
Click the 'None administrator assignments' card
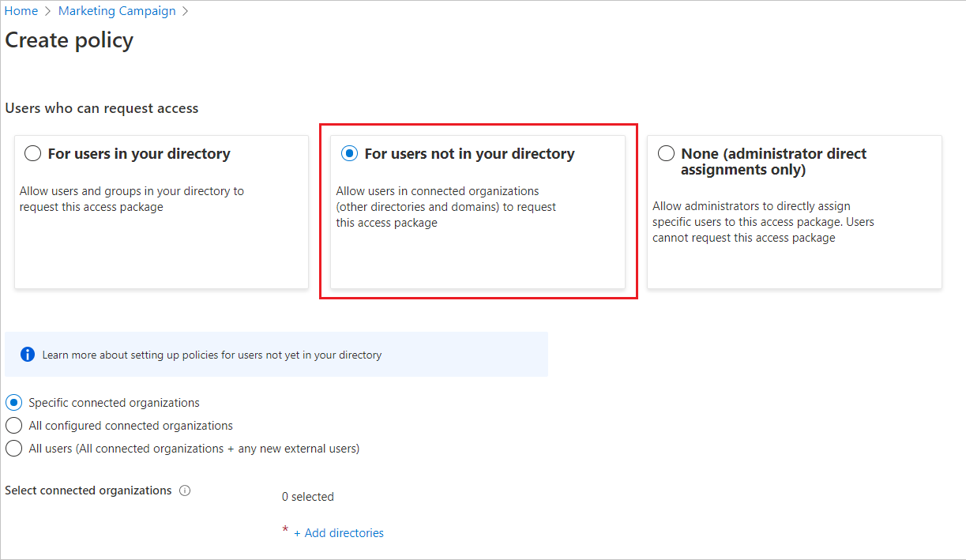click(794, 211)
